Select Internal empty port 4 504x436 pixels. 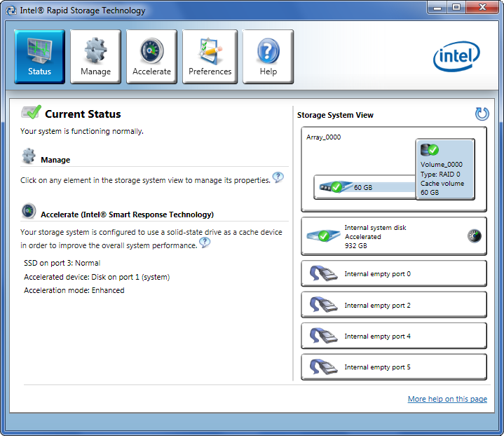point(394,336)
